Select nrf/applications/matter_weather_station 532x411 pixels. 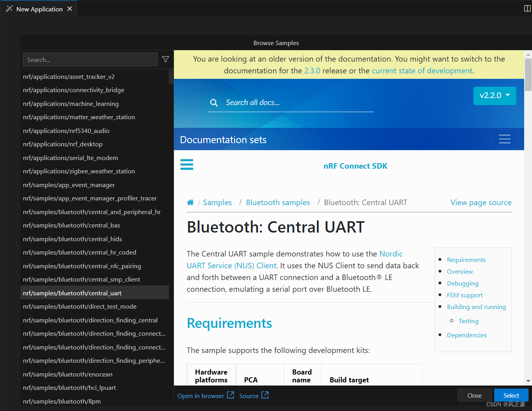[x=95, y=117]
